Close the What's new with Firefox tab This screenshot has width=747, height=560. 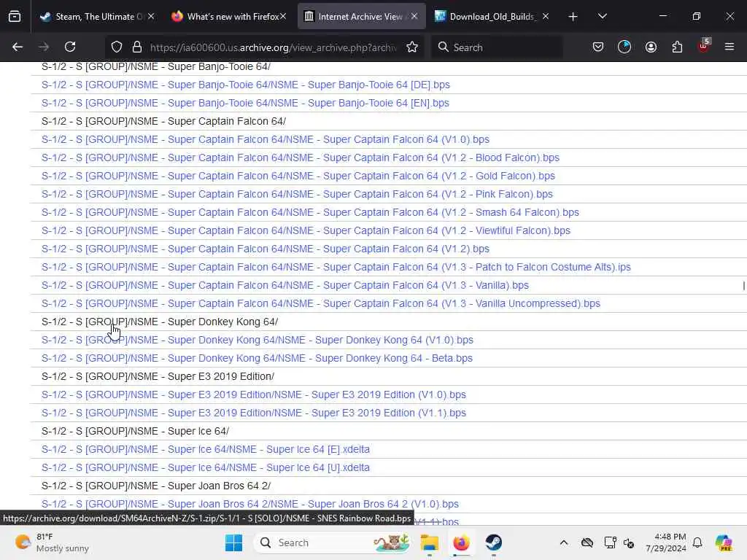[283, 17]
